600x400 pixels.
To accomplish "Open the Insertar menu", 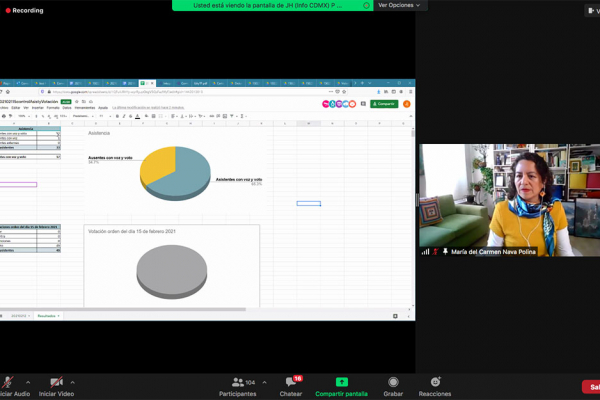I will click(x=38, y=108).
